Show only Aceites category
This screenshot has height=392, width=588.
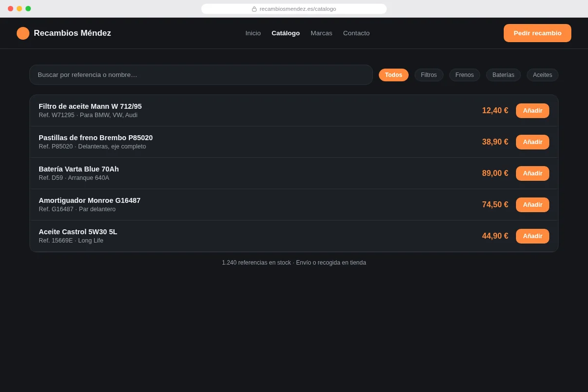[542, 75]
